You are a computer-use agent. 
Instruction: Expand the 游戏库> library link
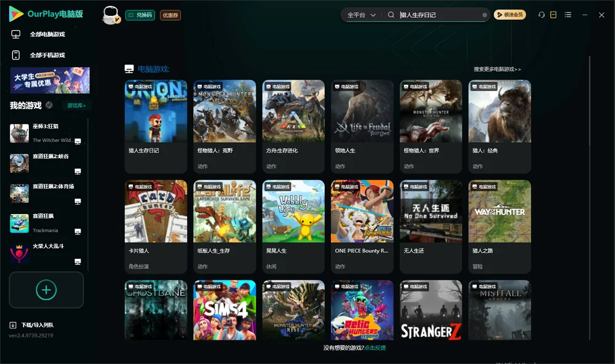(x=76, y=106)
